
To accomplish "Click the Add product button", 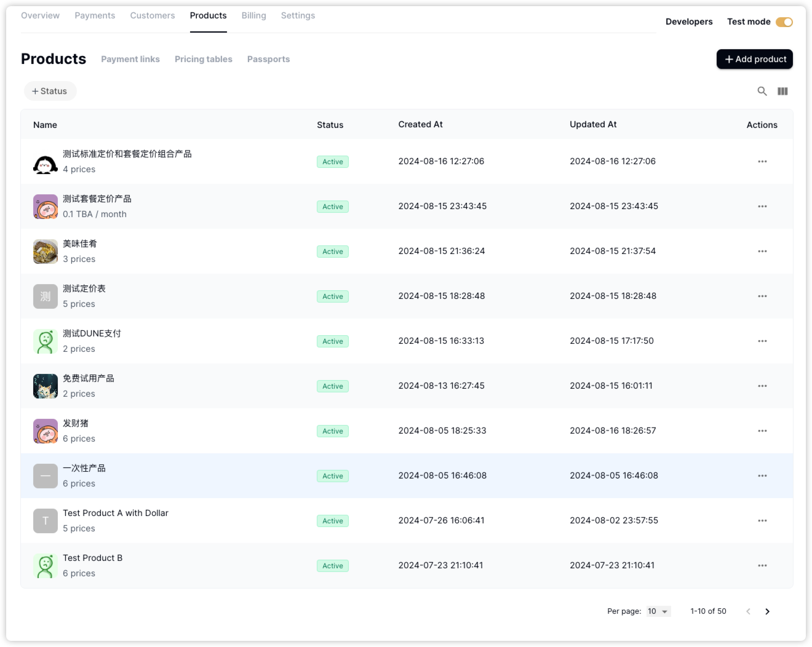I will click(x=754, y=59).
